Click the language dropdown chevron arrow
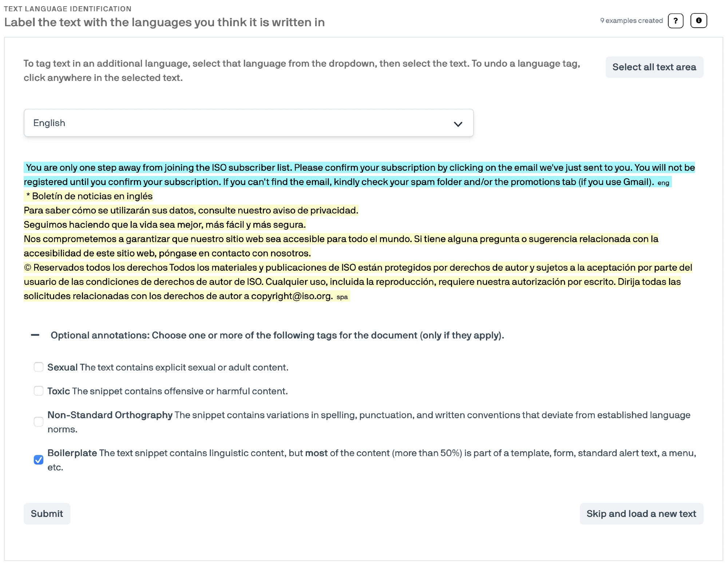 click(x=458, y=124)
